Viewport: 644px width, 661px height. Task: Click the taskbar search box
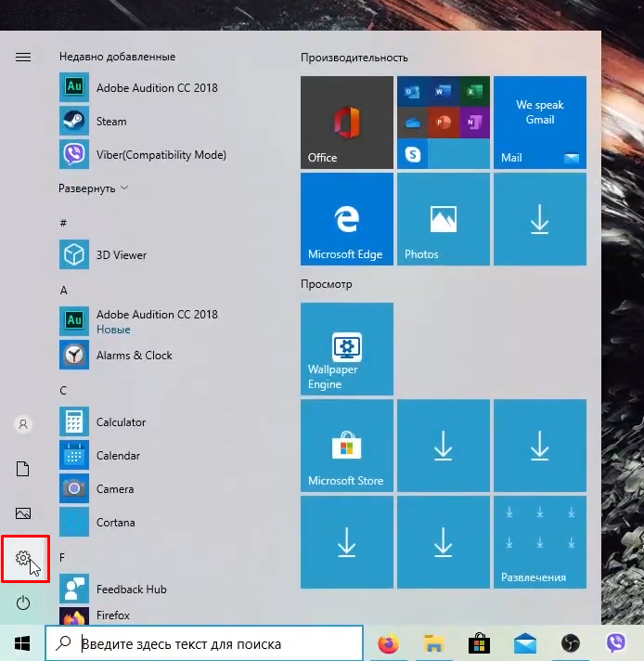coord(204,643)
